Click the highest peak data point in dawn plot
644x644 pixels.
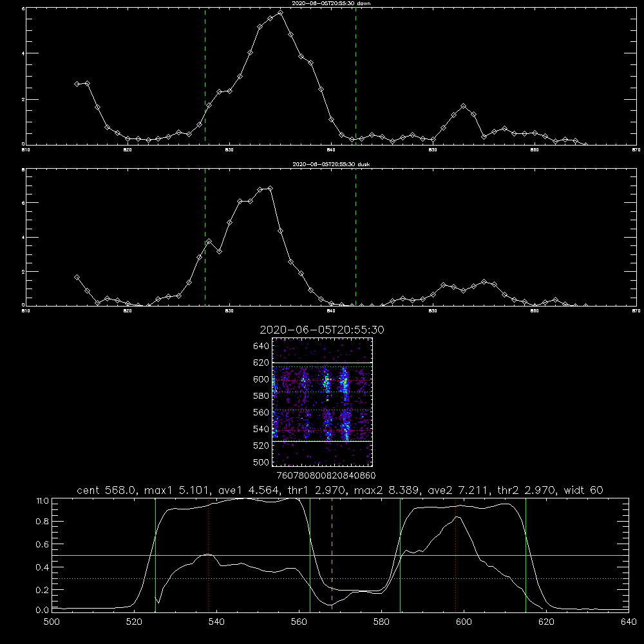[x=281, y=13]
